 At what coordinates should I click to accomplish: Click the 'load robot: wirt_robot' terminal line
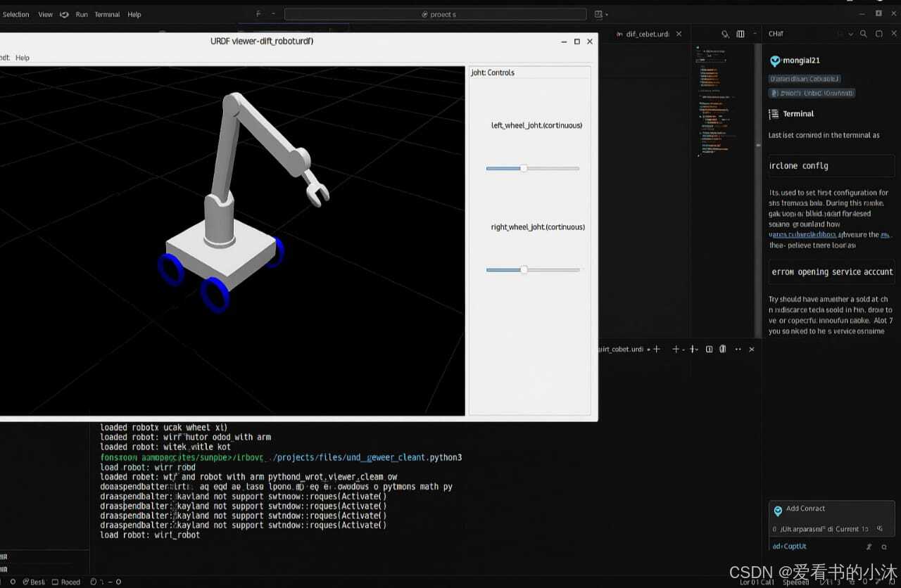(x=150, y=535)
